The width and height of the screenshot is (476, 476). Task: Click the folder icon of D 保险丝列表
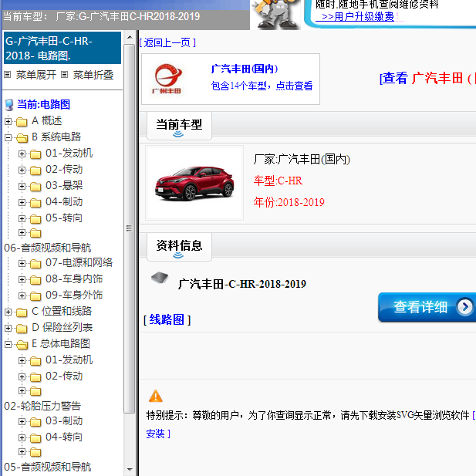(22, 328)
